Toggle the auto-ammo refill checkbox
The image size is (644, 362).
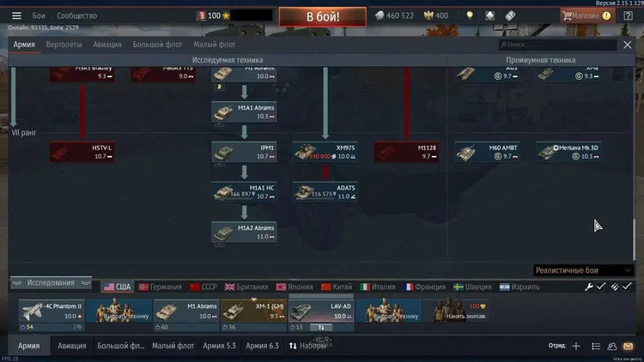(626, 287)
